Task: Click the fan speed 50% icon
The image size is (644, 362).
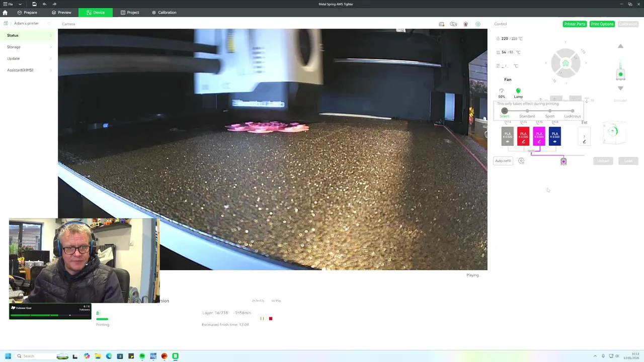Action: [502, 94]
